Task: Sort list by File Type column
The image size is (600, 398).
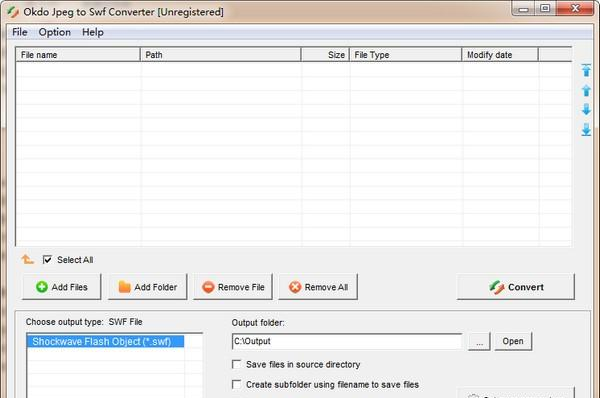Action: click(406, 55)
